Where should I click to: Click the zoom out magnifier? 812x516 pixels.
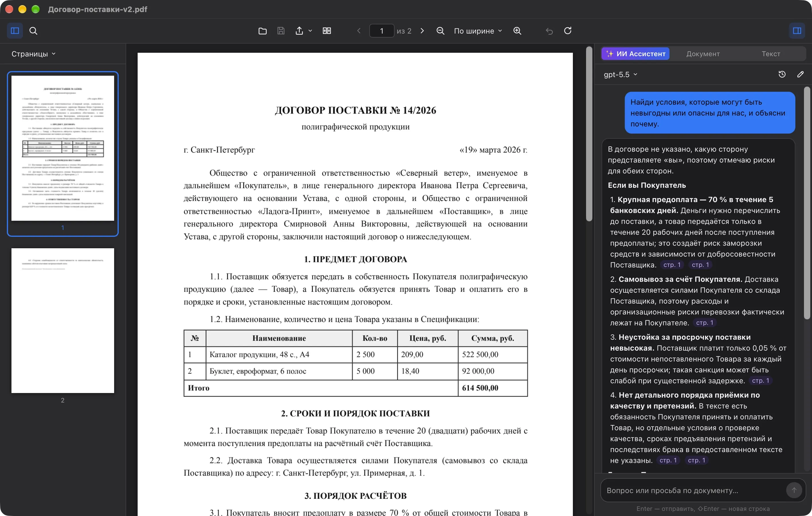pyautogui.click(x=440, y=31)
